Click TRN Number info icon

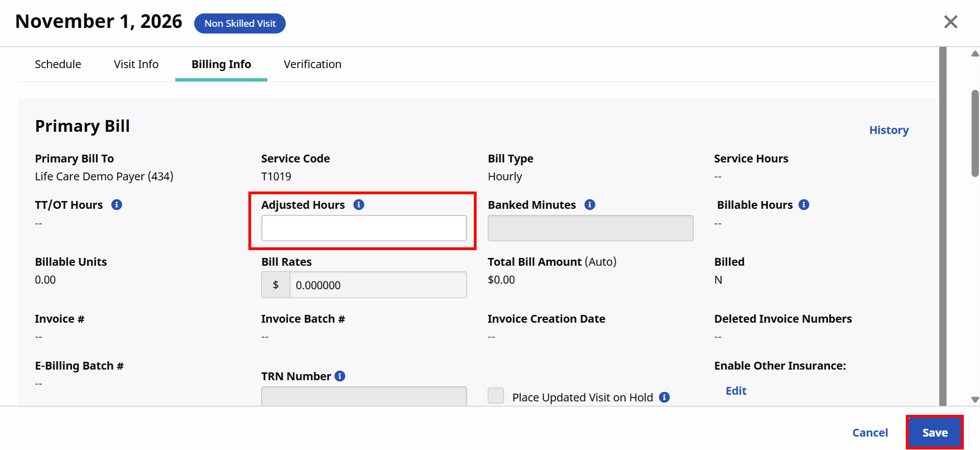point(340,376)
